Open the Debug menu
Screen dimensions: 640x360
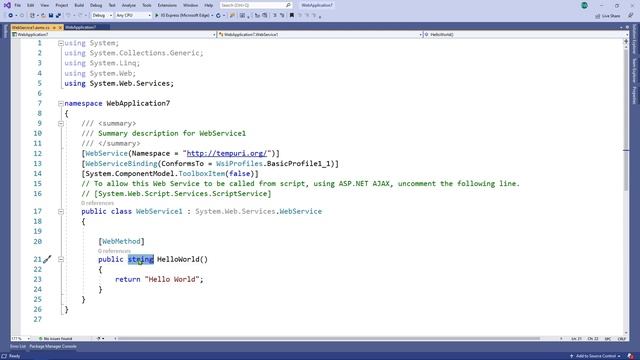[96, 5]
